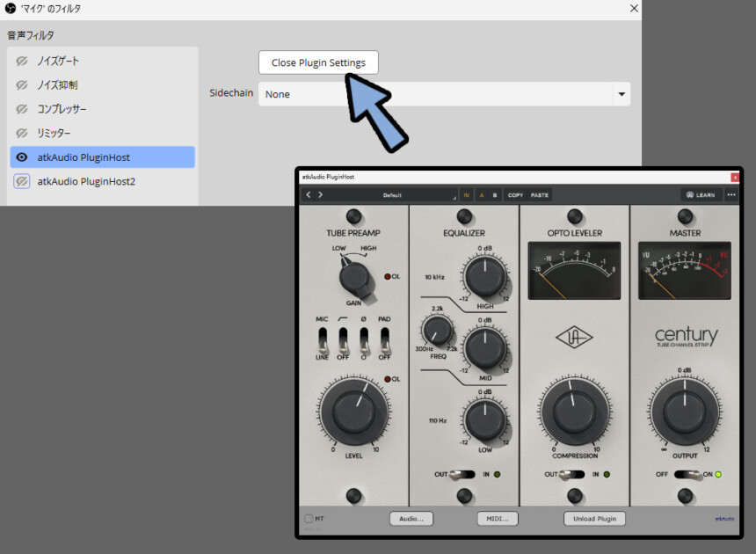Click the PASTE button in the plugin toolbar

(540, 194)
